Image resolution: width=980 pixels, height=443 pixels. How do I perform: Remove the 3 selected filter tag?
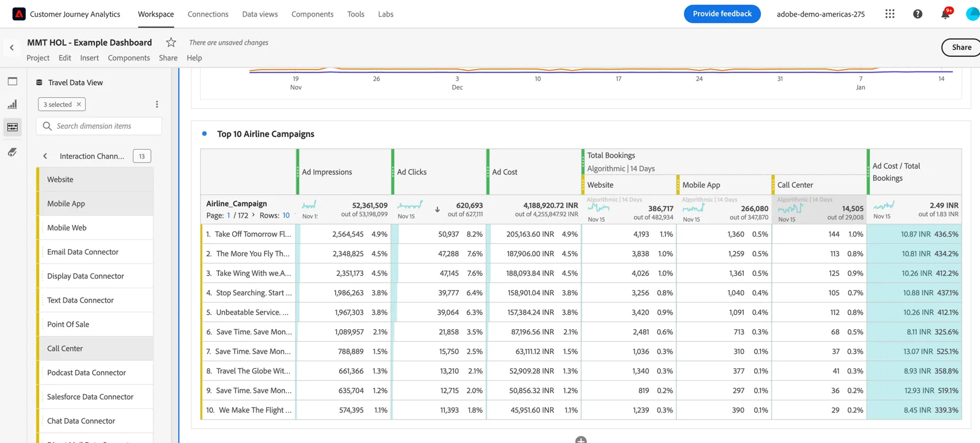pyautogui.click(x=79, y=104)
